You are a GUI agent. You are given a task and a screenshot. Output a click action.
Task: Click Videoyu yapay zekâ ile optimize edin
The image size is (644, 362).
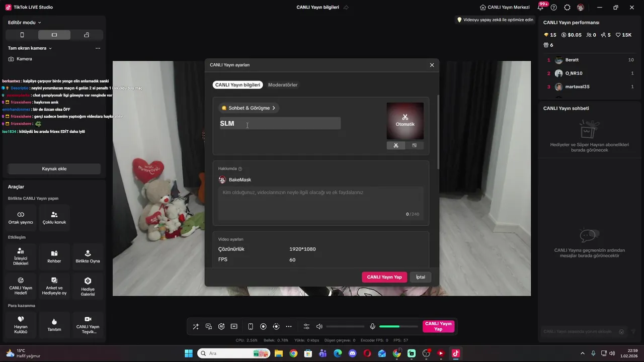[495, 20]
